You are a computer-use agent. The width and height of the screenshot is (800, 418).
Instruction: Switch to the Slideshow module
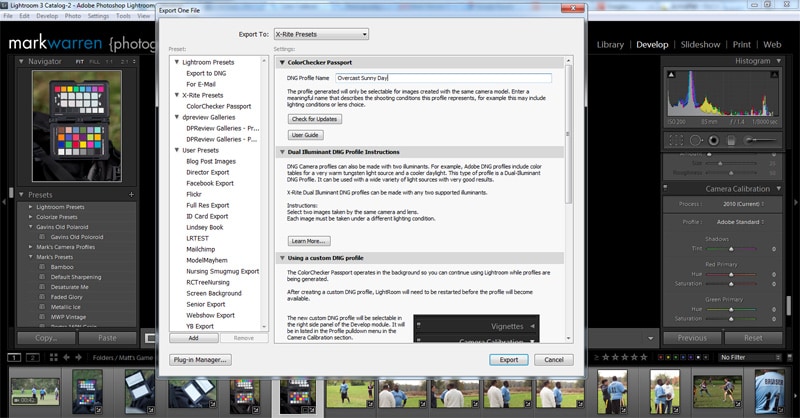click(701, 44)
